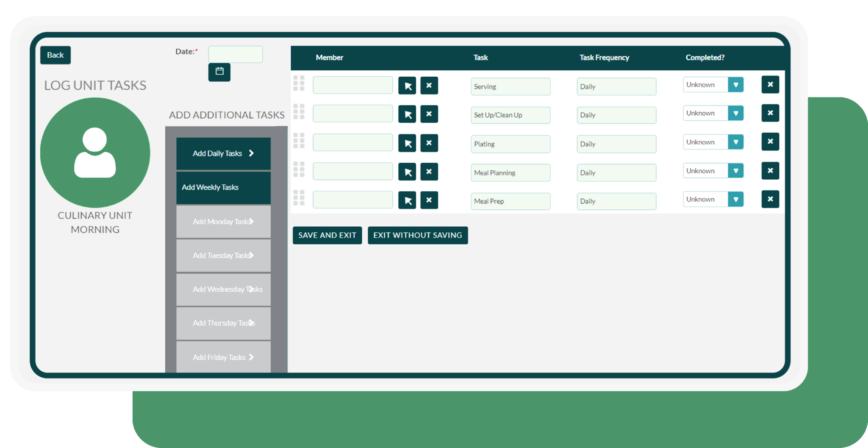Remove the Plating row using its delete icon
The width and height of the screenshot is (868, 448).
click(770, 142)
